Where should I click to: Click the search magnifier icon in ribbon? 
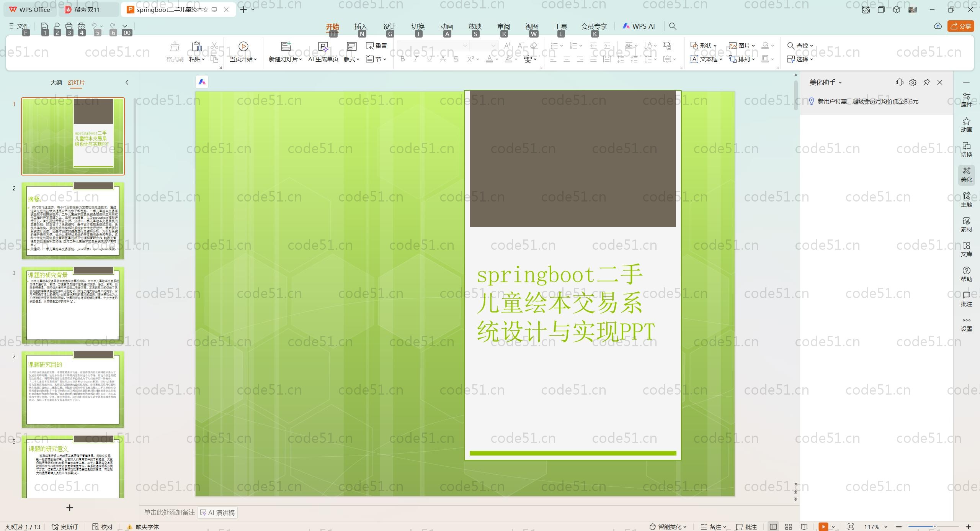[672, 26]
